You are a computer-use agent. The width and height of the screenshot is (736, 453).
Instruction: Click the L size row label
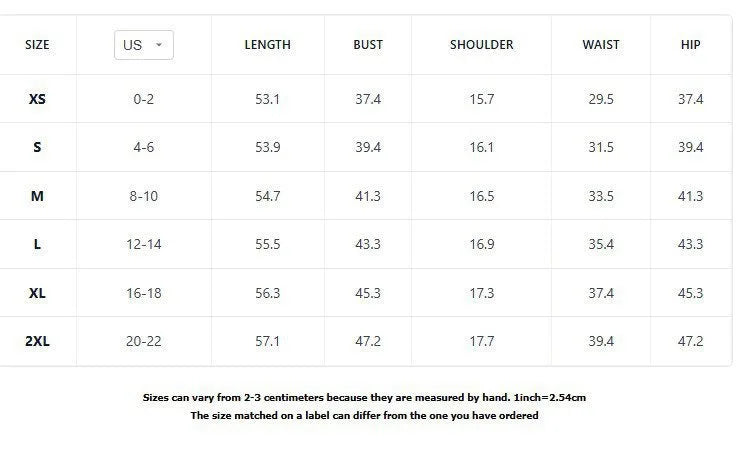click(37, 244)
